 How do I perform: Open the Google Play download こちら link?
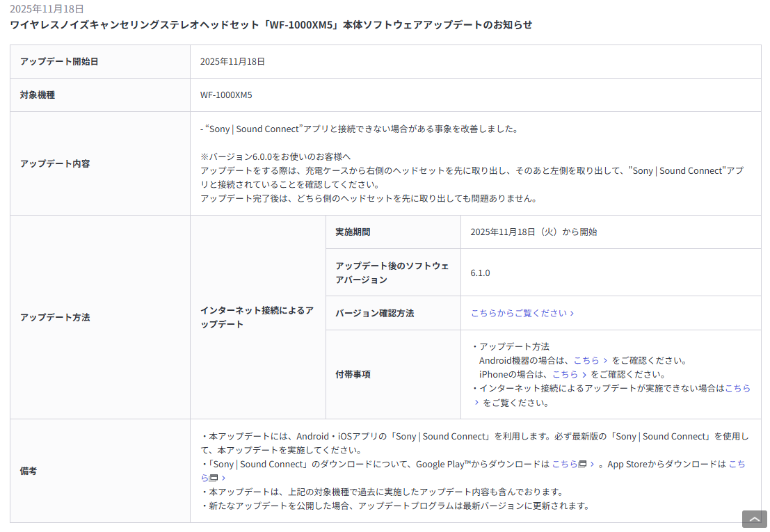pos(565,465)
